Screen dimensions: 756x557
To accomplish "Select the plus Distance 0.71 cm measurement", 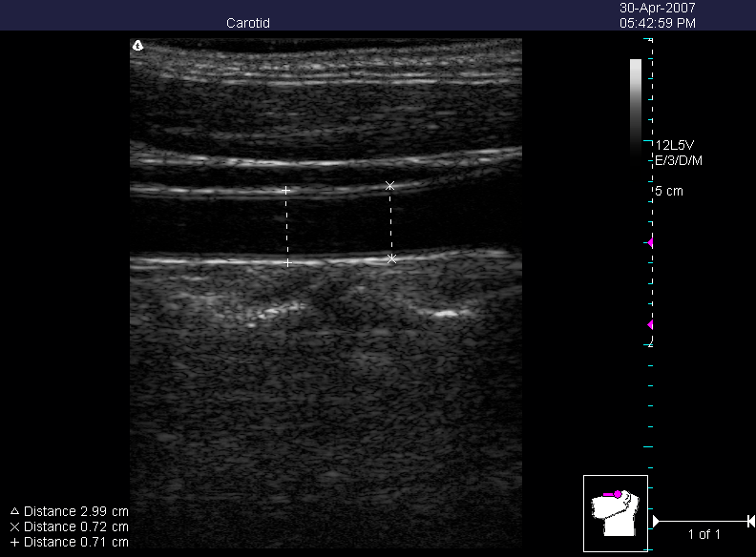I will point(69,542).
